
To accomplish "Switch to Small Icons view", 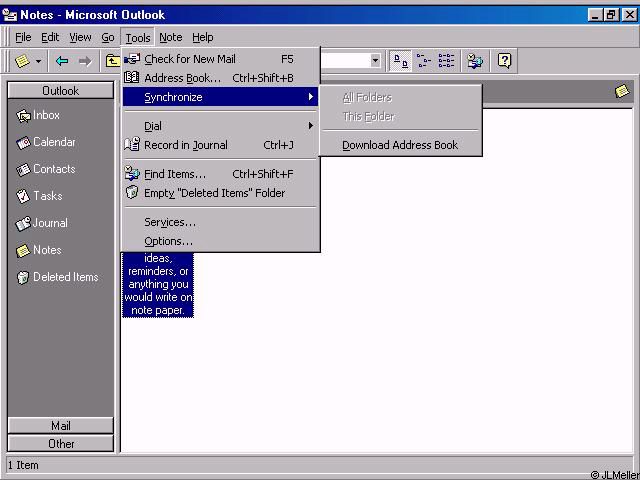I will [423, 61].
